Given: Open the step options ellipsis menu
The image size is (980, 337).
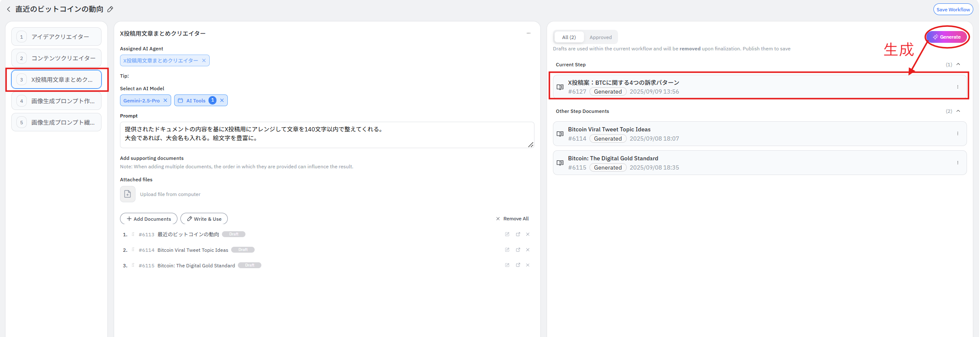Looking at the screenshot, I should [528, 33].
